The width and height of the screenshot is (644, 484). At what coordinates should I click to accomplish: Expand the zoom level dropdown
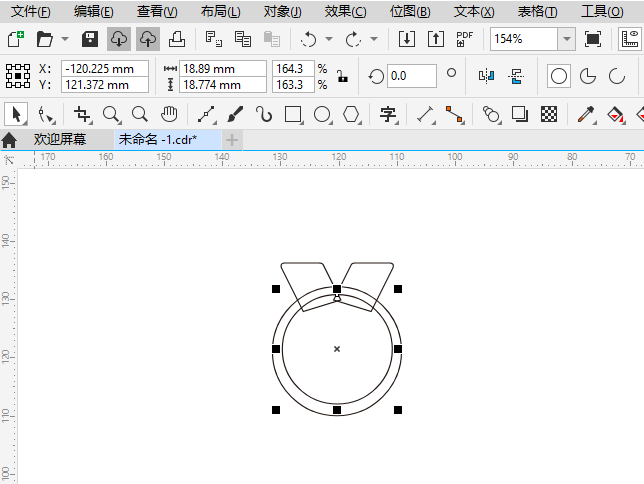pos(567,39)
